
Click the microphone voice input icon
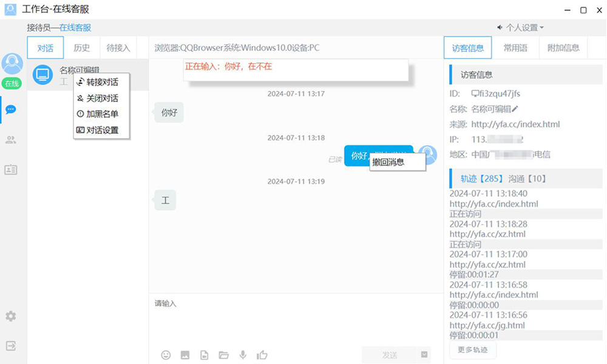point(243,355)
